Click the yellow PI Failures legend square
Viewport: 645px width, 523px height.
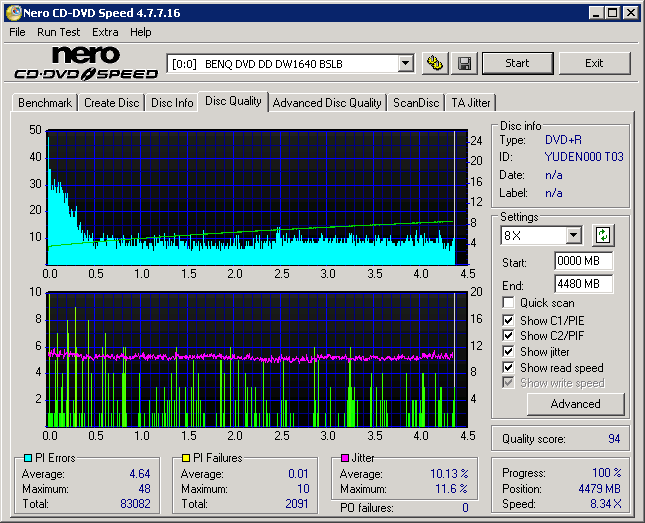[x=186, y=458]
